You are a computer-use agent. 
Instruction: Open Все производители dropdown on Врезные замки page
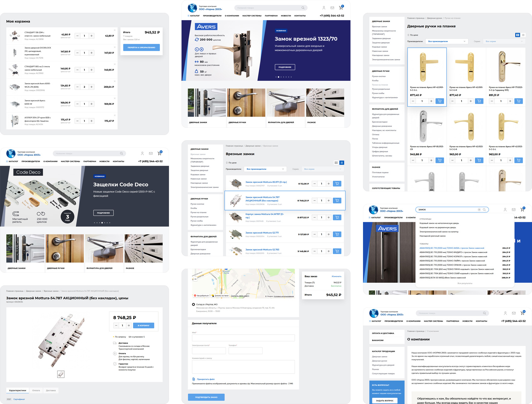tap(266, 169)
